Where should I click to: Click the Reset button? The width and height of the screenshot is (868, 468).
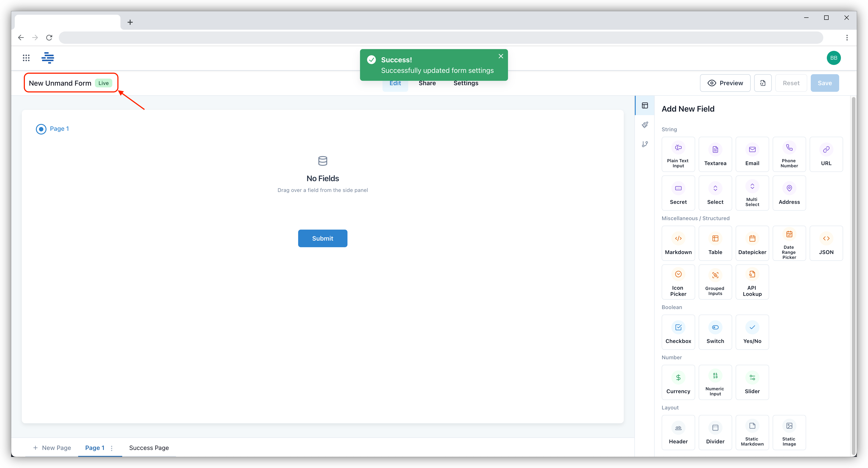pyautogui.click(x=790, y=82)
